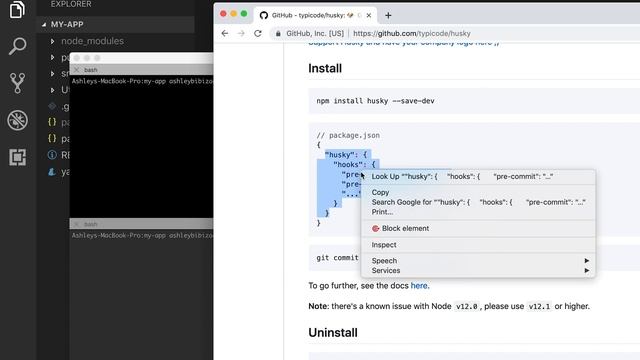The image size is (640, 360).
Task: Click the v12.1 inline code text
Action: (x=539, y=306)
